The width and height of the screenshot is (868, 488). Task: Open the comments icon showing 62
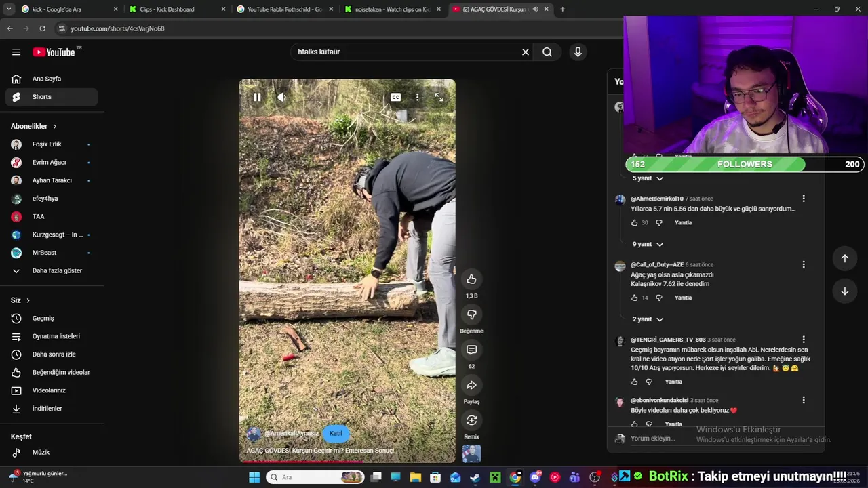coord(471,350)
